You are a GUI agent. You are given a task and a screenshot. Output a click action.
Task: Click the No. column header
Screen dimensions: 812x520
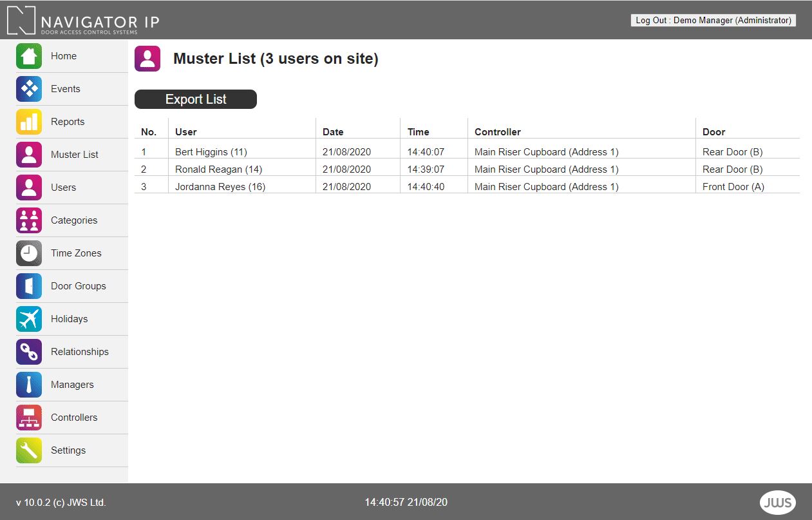point(149,131)
